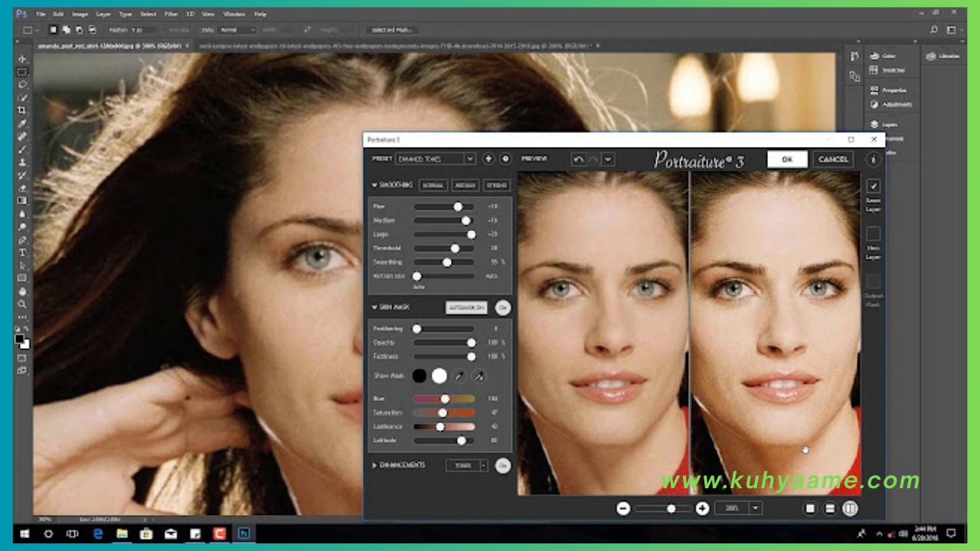Show mask on white background
Image resolution: width=980 pixels, height=551 pixels.
[x=439, y=376]
